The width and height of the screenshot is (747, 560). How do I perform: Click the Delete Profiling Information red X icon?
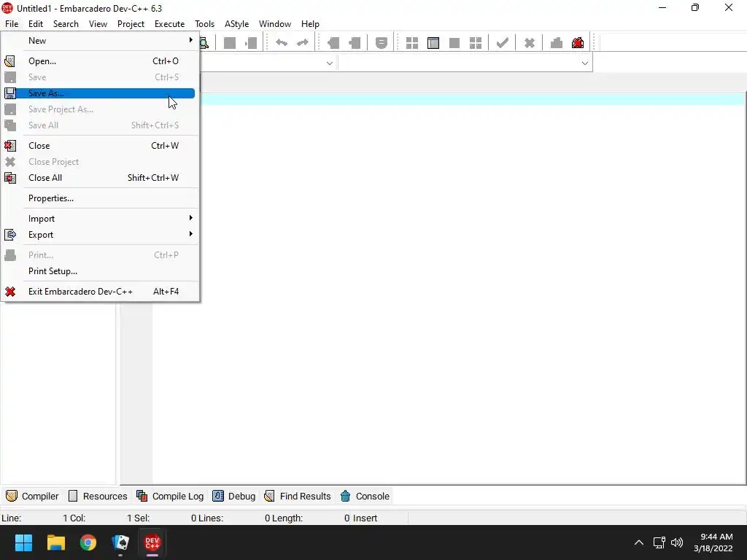578,43
